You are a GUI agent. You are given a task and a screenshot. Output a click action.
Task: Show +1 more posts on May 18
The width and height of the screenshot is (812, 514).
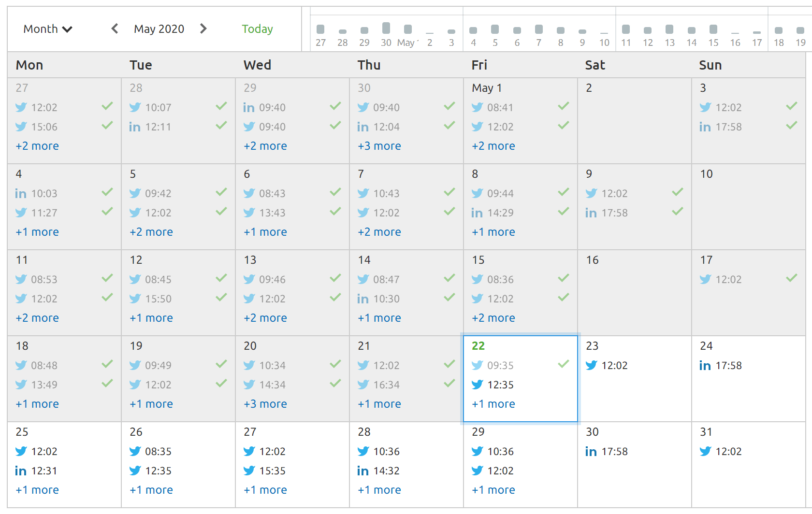pyautogui.click(x=37, y=404)
